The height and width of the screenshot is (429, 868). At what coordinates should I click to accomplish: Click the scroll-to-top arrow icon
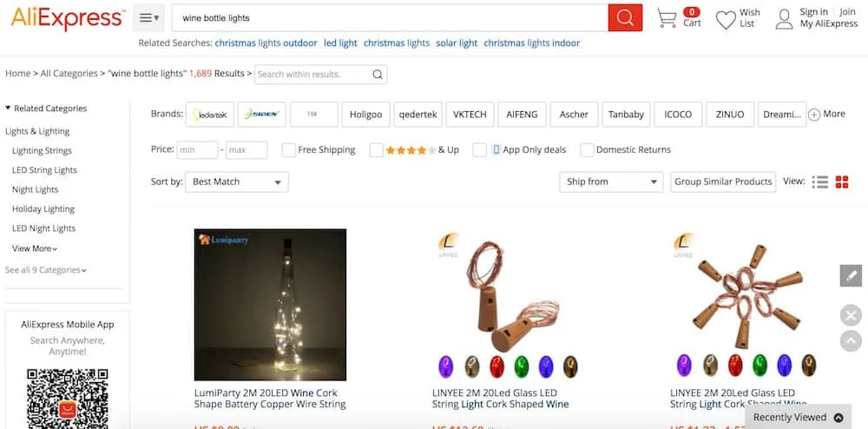(x=851, y=340)
